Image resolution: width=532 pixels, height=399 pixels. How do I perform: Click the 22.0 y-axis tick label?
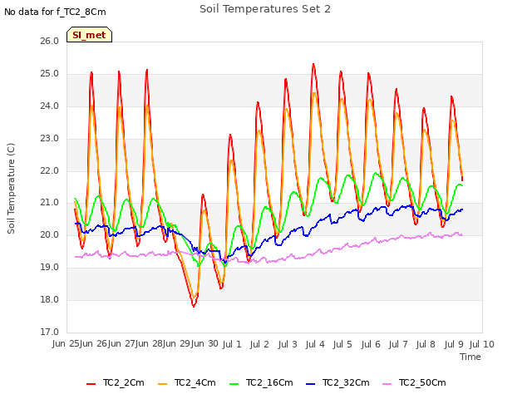point(50,170)
